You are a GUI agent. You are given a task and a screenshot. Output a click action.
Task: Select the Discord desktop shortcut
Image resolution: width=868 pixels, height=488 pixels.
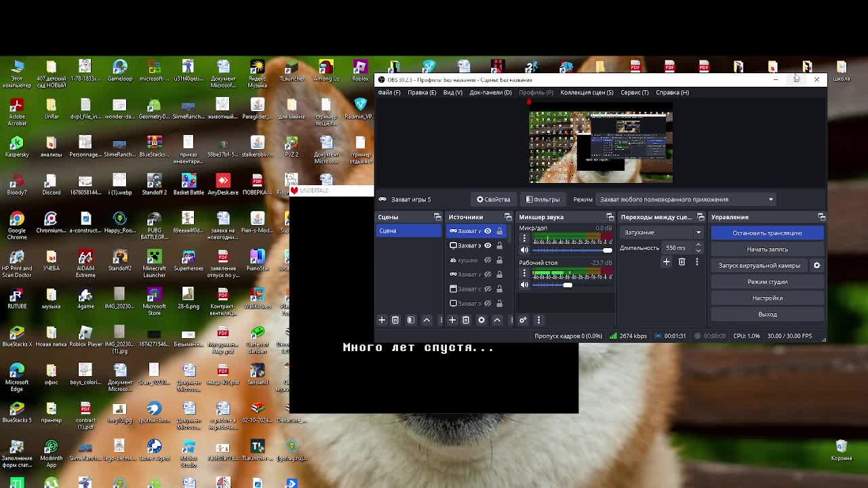pyautogui.click(x=51, y=184)
